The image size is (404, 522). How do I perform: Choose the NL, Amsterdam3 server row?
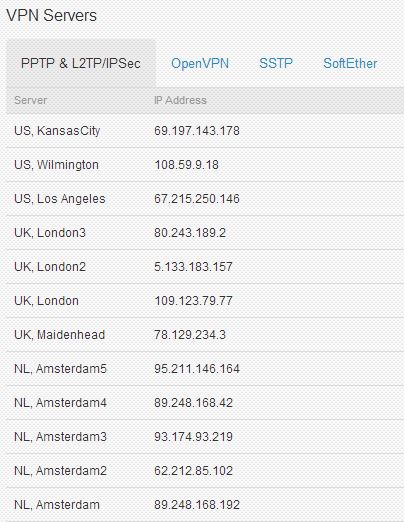pyautogui.click(x=205, y=437)
